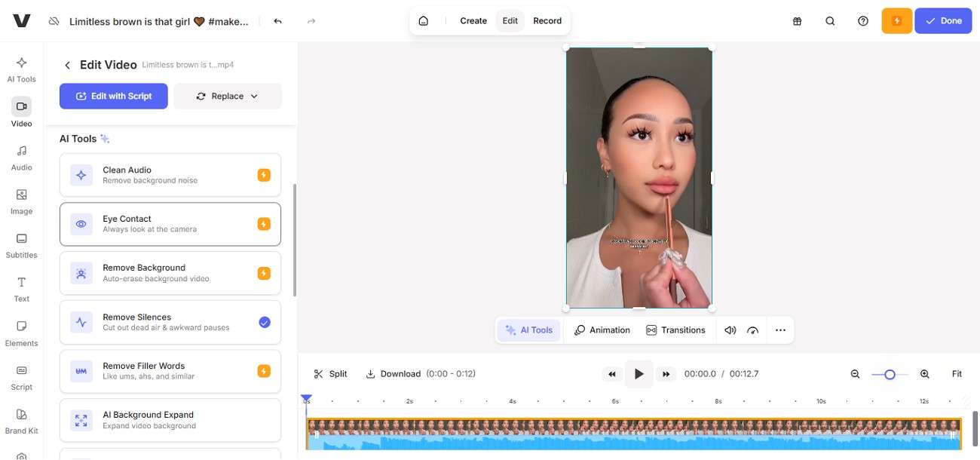The image size is (980, 460).
Task: Click the 6s mark on timeline ruler
Action: tap(615, 401)
